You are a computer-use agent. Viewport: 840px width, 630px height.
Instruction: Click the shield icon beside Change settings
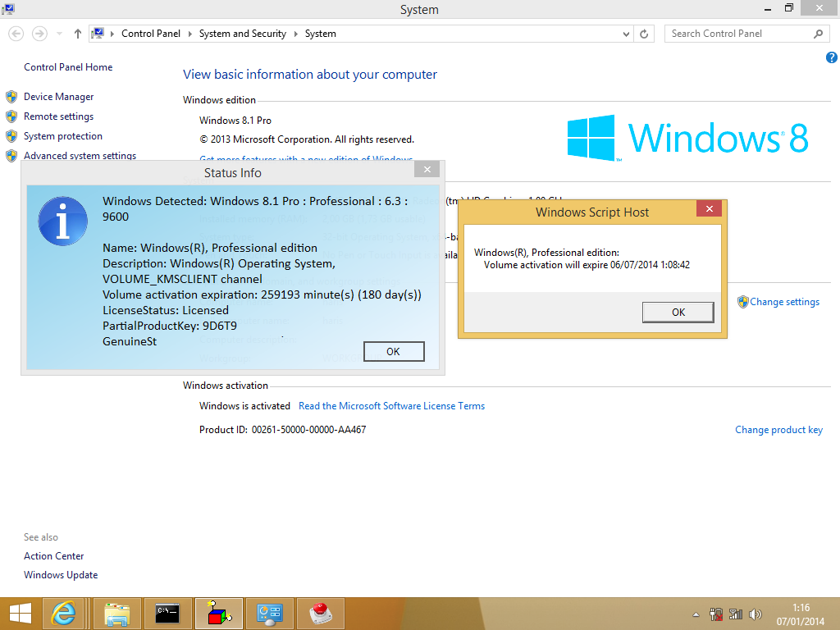click(741, 302)
